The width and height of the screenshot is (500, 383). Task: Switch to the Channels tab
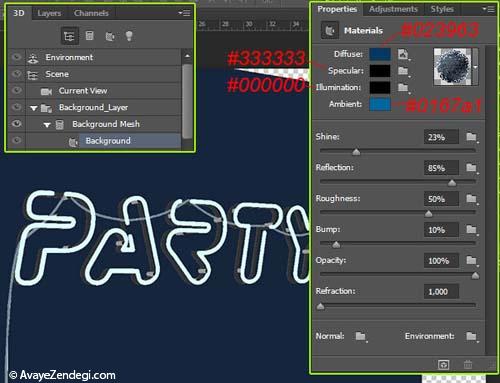pos(91,13)
